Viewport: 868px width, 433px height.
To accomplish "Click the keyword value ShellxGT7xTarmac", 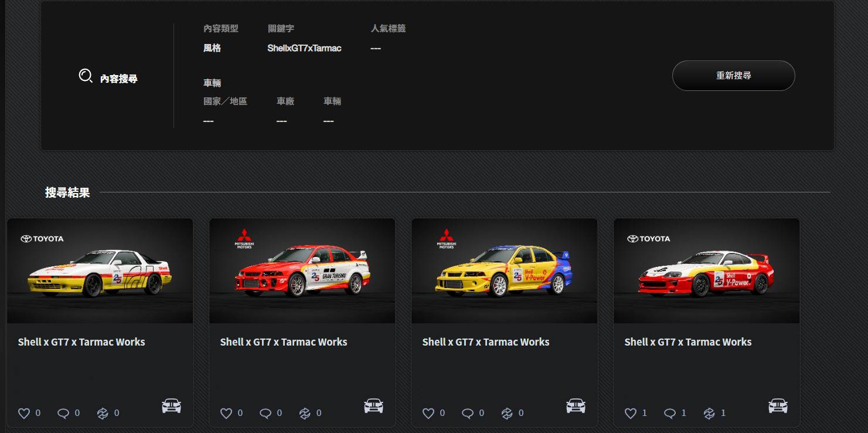I will [304, 48].
